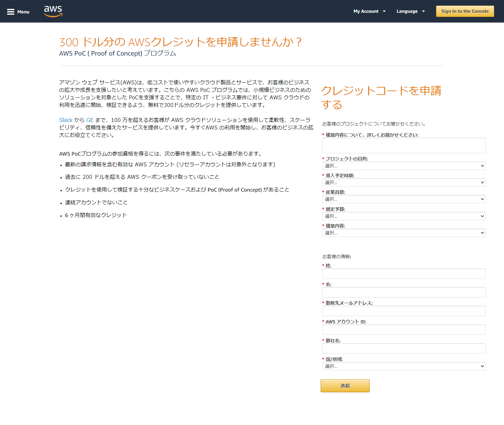The height and width of the screenshot is (425, 504).
Task: Click the My Account dropdown arrow
Action: (x=384, y=11)
